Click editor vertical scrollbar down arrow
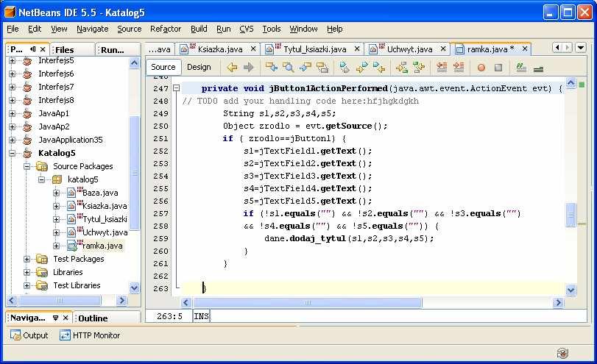This screenshot has width=597, height=364. (570, 290)
